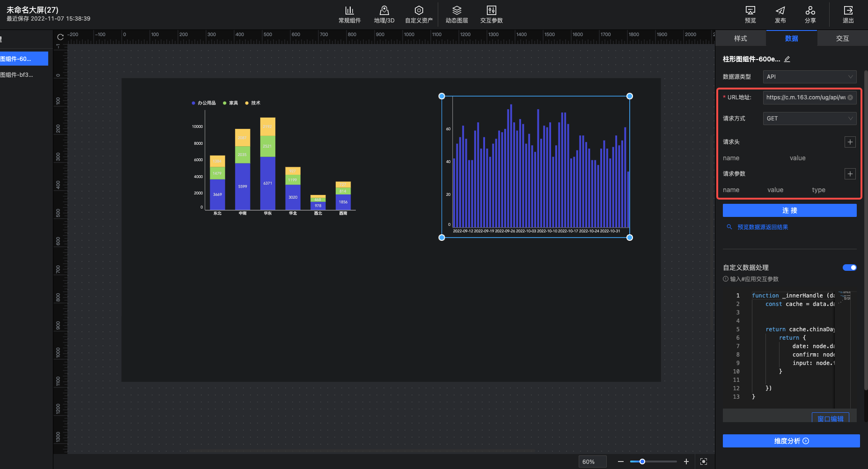Click the edit pencil beside component name
868x469 pixels.
(x=787, y=59)
